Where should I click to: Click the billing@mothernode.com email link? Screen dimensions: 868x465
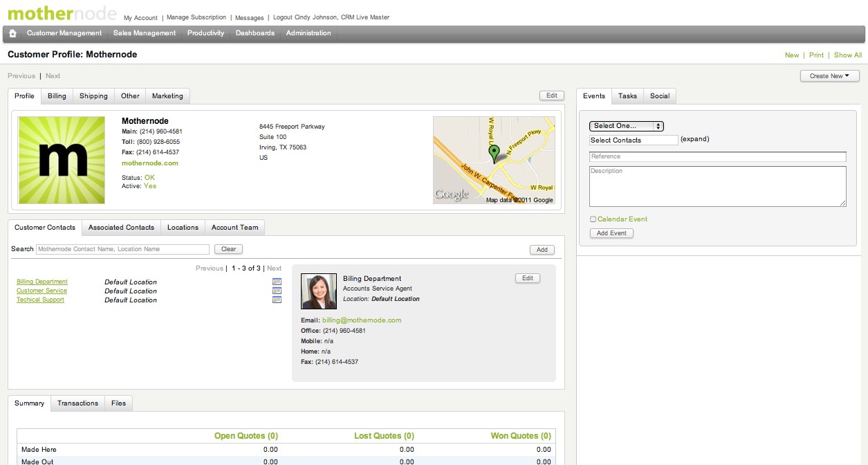(361, 320)
